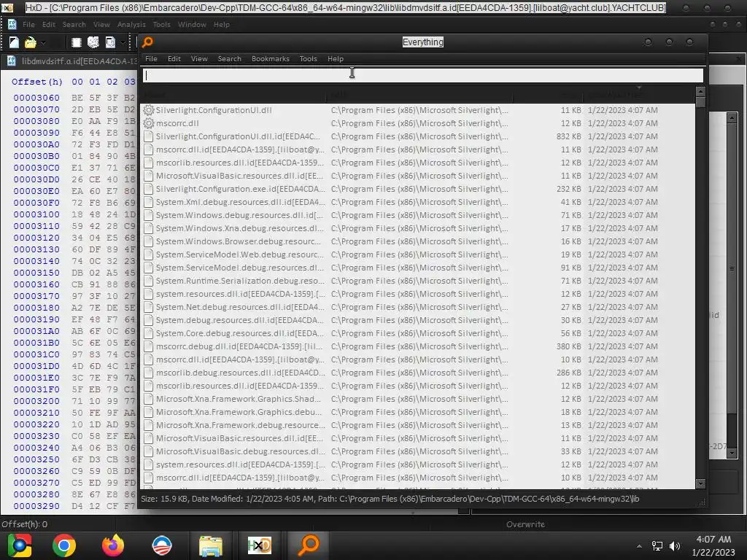747x560 pixels.
Task: Click the HxD document icon in its menu bar
Action: coord(12,24)
